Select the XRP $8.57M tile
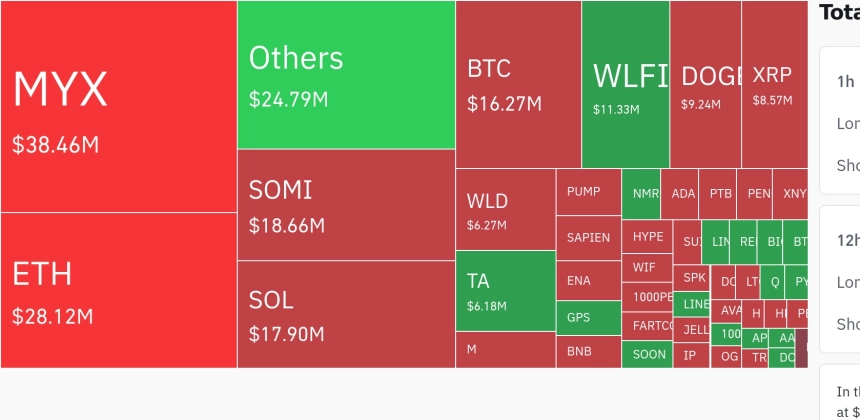This screenshot has height=420, width=860. (774, 84)
